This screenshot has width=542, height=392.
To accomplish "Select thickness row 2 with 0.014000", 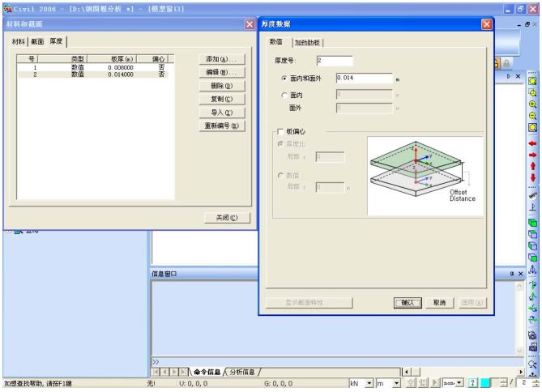I will point(92,75).
